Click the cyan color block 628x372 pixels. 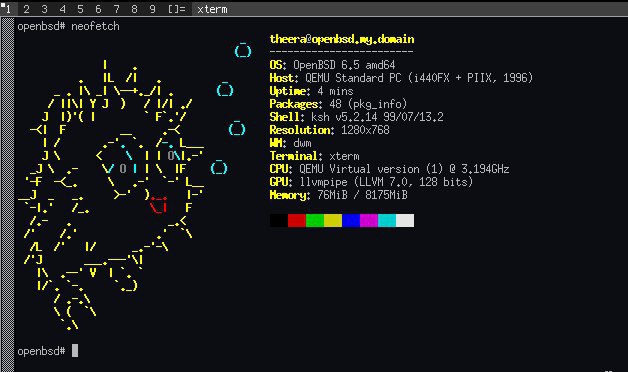(387, 220)
